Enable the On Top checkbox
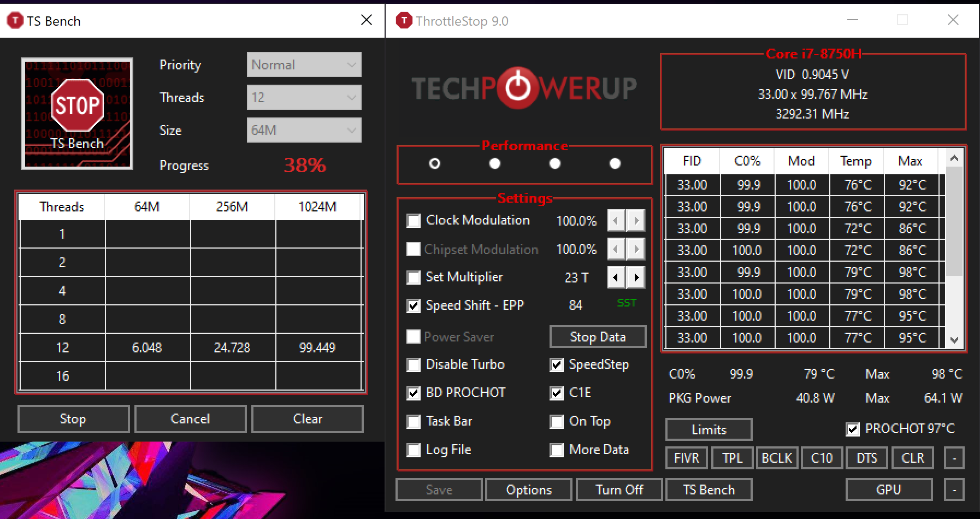The width and height of the screenshot is (980, 519). coord(557,422)
